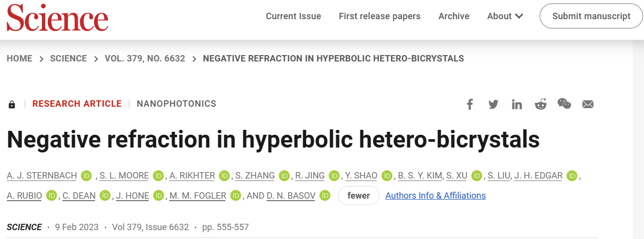
Task: Select author M. M. Fogler name
Action: 198,196
